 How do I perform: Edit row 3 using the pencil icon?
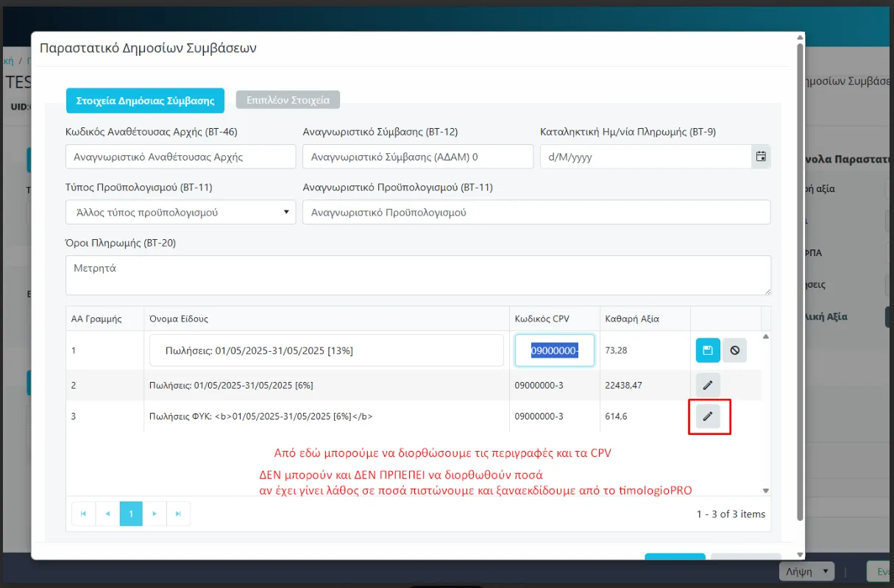click(708, 417)
